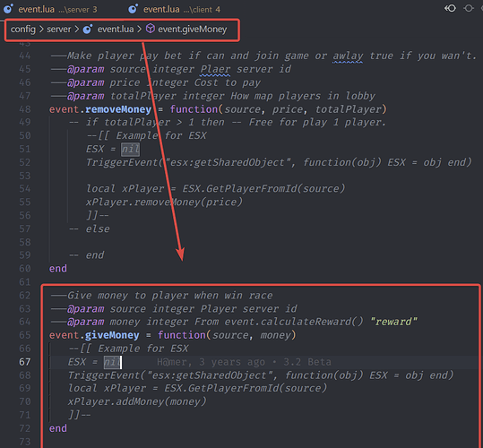This screenshot has width=483, height=448.
Task: Click line number 65 in gutter
Action: [25, 335]
